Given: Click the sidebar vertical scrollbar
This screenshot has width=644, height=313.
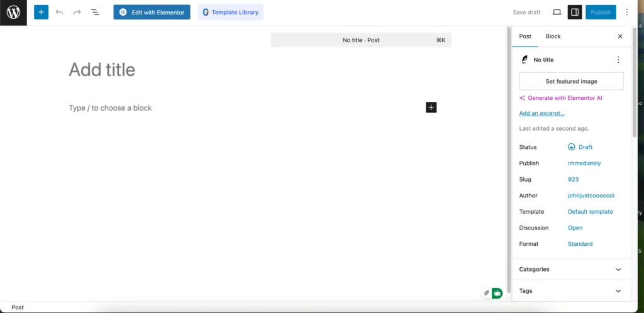Looking at the screenshot, I should (634, 82).
